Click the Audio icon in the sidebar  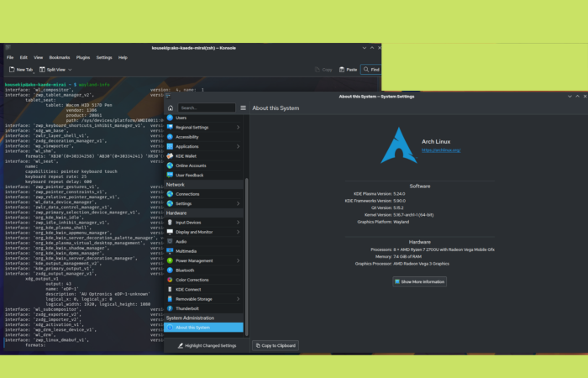coord(170,242)
